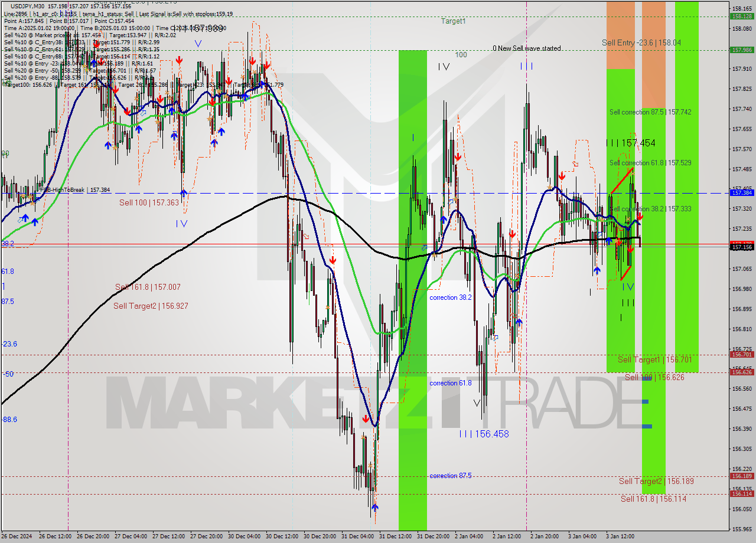Click the 'correction 38.2' label
The height and width of the screenshot is (543, 756).
coord(450,297)
